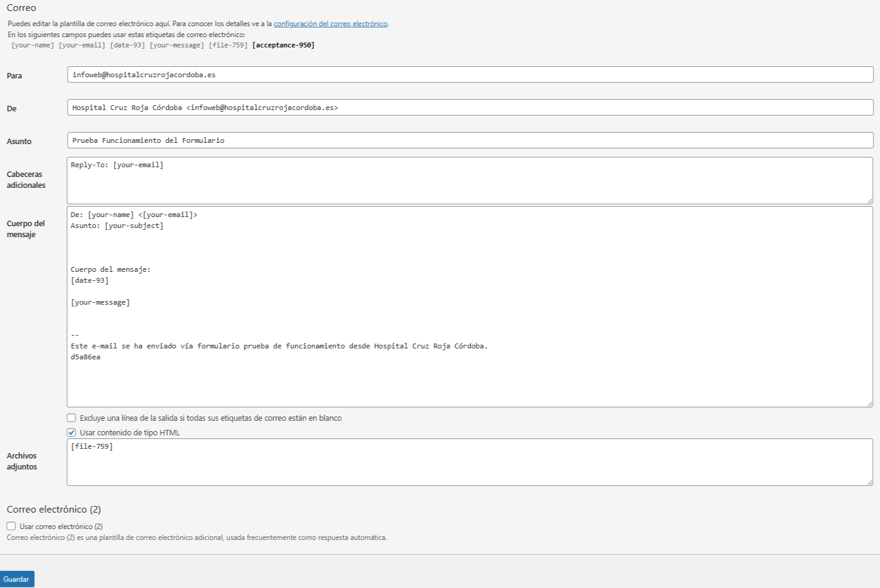Viewport: 880px width, 588px height.
Task: Click inside the Cuerpo del mensaje textarea
Action: [470, 307]
